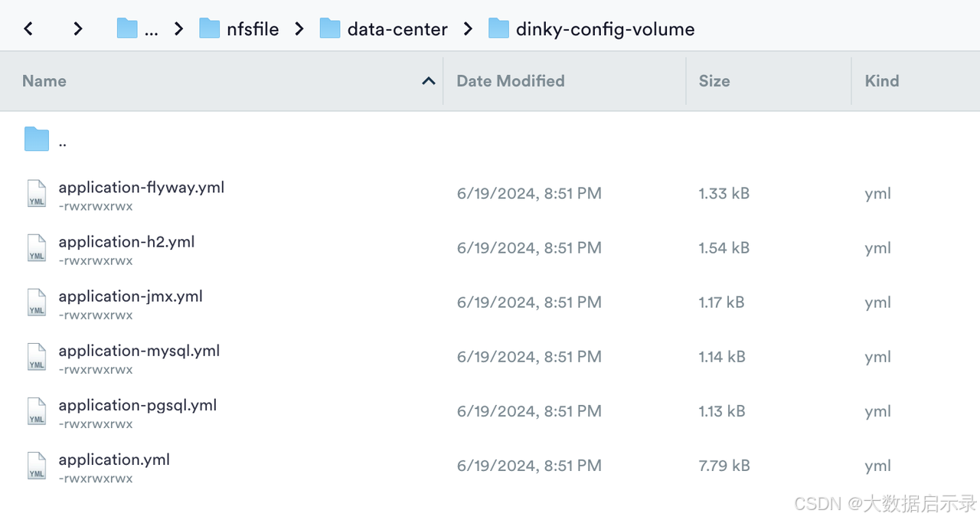Image resolution: width=980 pixels, height=520 pixels.
Task: Expand the collapsed breadcrumb ellipsis folder
Action: [138, 29]
